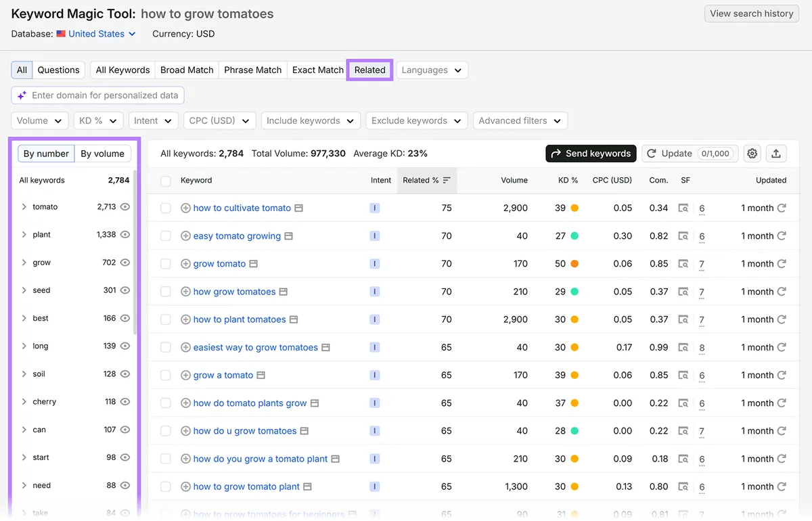This screenshot has height=521, width=812.
Task: Open SERP view icon for 'how to cultivate tomato'
Action: coord(298,208)
